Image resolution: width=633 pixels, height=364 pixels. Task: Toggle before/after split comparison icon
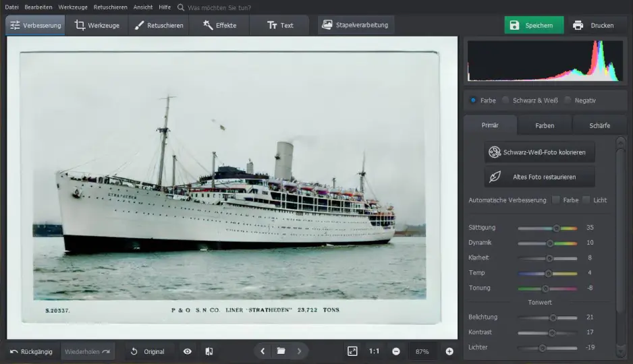point(209,351)
